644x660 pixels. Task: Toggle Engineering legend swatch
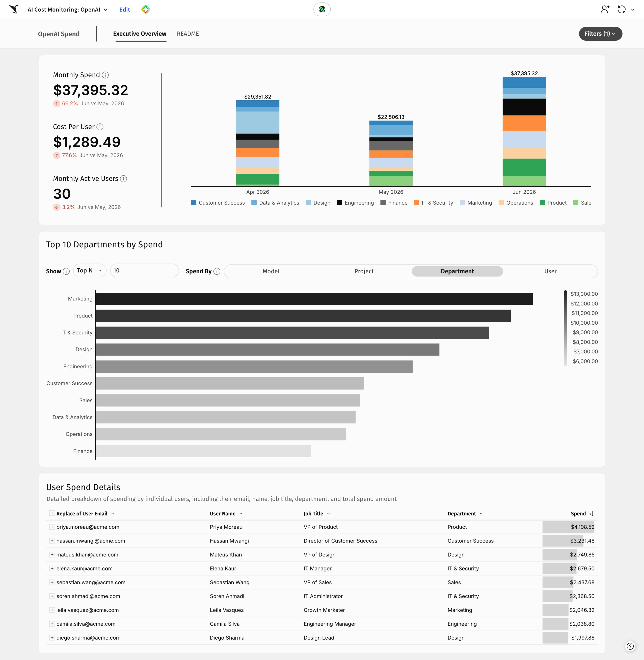[340, 203]
